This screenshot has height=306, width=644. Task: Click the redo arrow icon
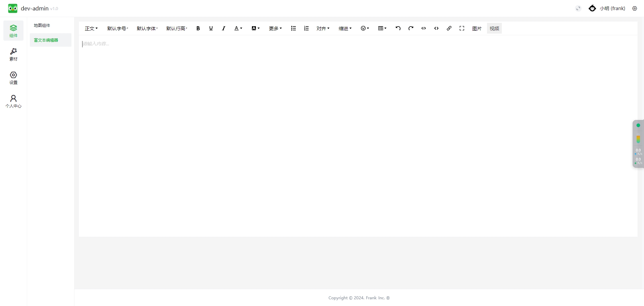click(x=411, y=29)
